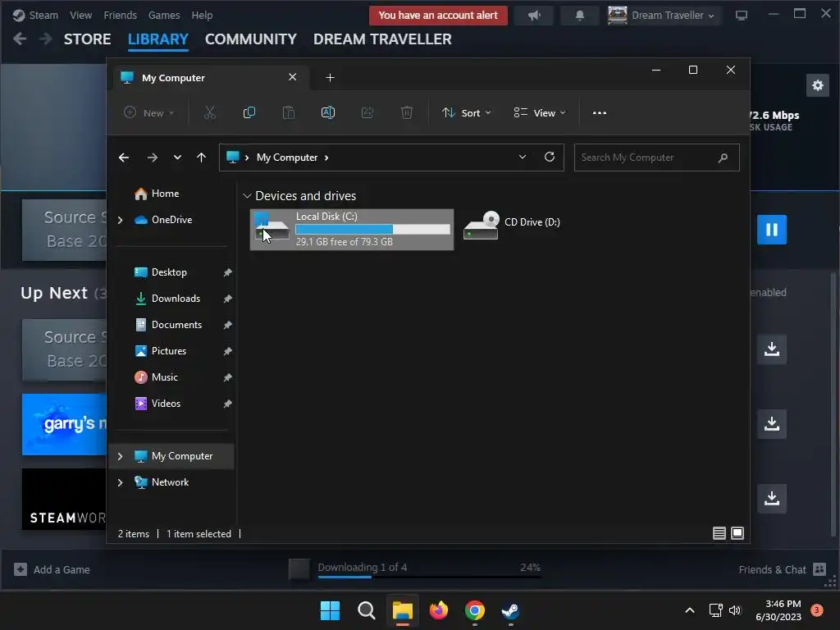Add a new Explorer tab
The height and width of the screenshot is (630, 840).
[330, 78]
